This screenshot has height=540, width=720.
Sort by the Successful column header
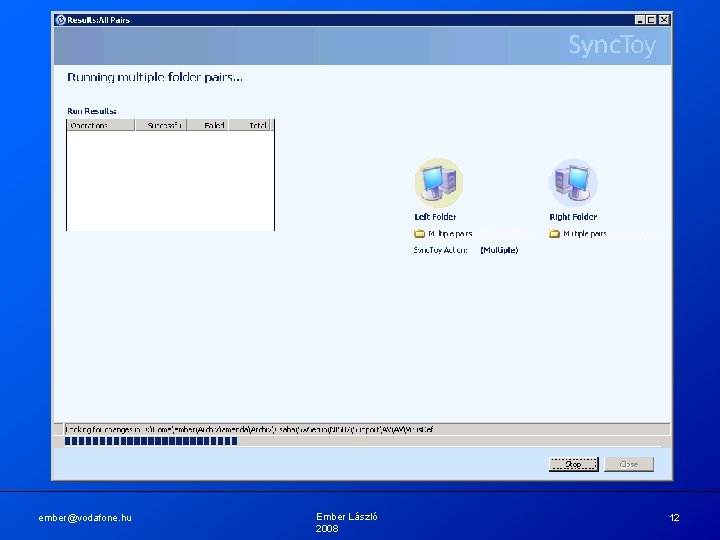pos(161,125)
